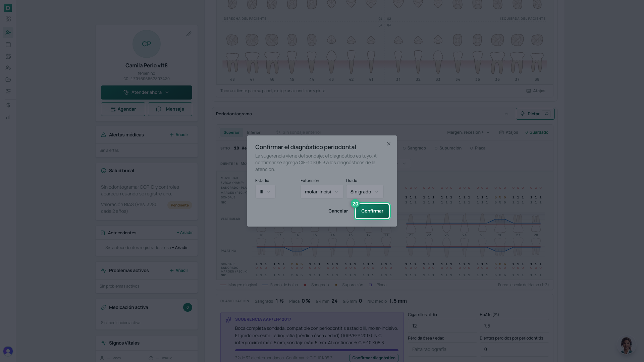Open the Margen: recesión + dropdown

tap(468, 132)
